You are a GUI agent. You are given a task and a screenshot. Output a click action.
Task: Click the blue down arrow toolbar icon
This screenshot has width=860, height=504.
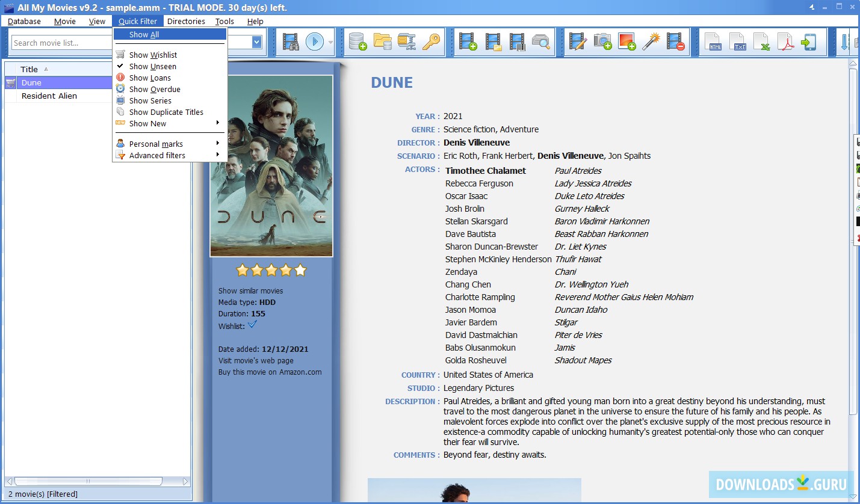(x=844, y=42)
